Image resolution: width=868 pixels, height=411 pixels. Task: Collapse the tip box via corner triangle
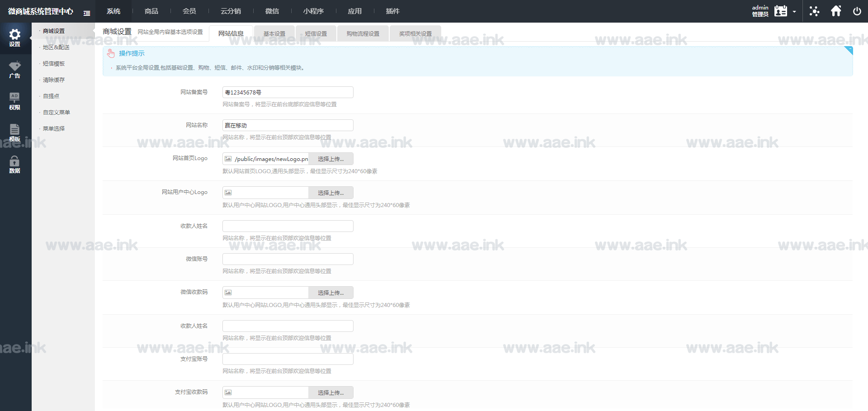tap(849, 50)
